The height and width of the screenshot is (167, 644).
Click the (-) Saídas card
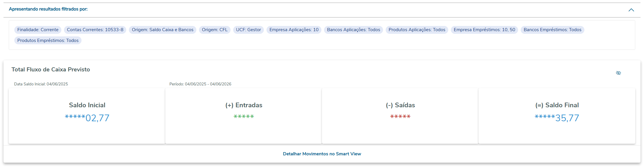(400, 116)
